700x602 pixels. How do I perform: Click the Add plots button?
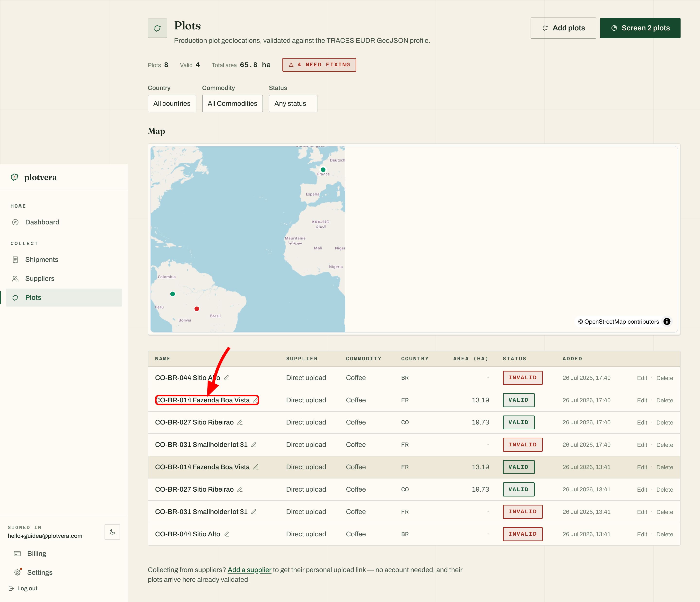click(563, 28)
